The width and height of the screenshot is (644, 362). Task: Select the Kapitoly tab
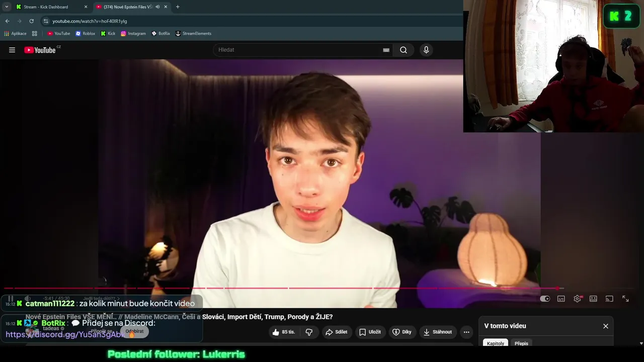pos(496,343)
